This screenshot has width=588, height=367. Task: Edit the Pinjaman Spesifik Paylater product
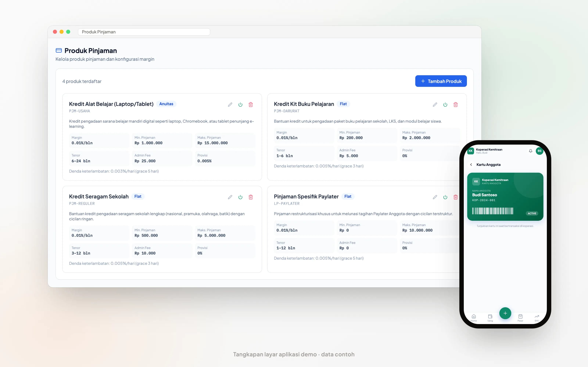[x=435, y=197]
